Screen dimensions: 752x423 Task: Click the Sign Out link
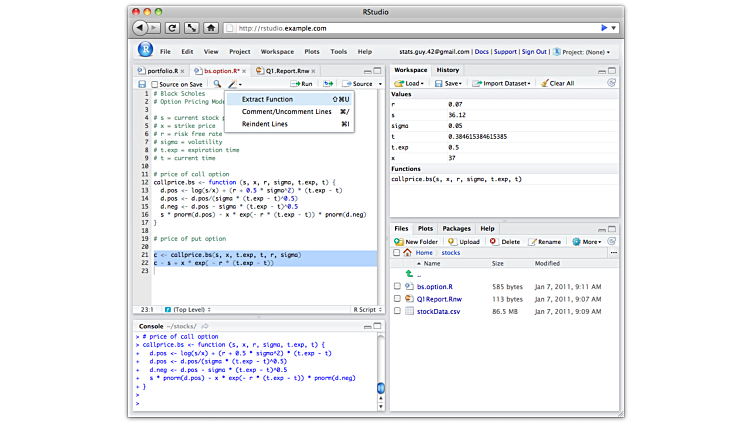point(534,51)
